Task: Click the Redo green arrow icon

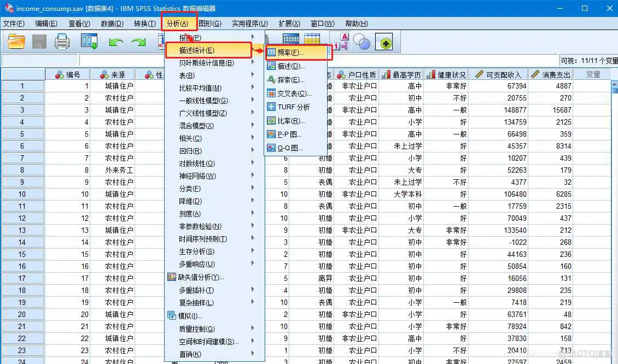Action: click(x=138, y=42)
